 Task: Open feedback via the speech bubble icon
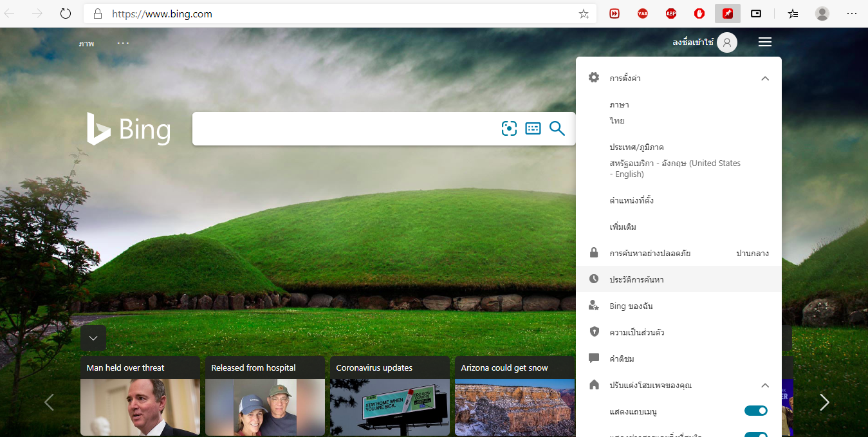(x=593, y=358)
